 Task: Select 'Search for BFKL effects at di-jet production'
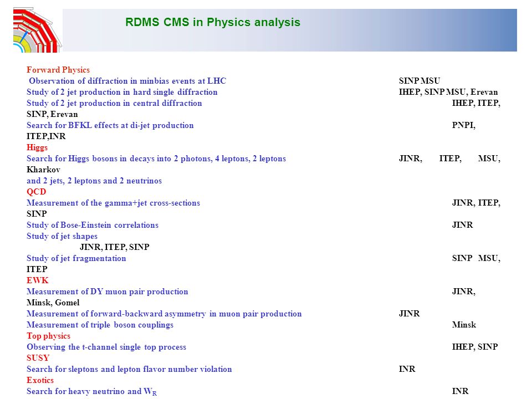110,126
